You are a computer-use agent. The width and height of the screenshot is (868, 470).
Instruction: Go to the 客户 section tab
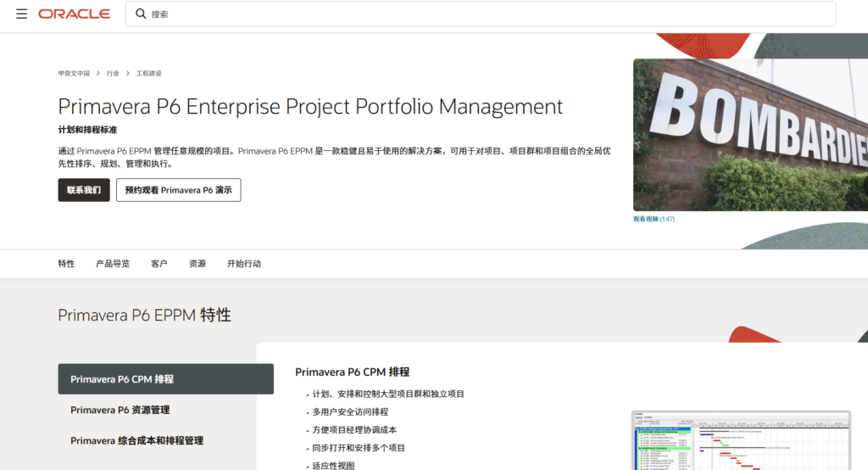click(159, 264)
